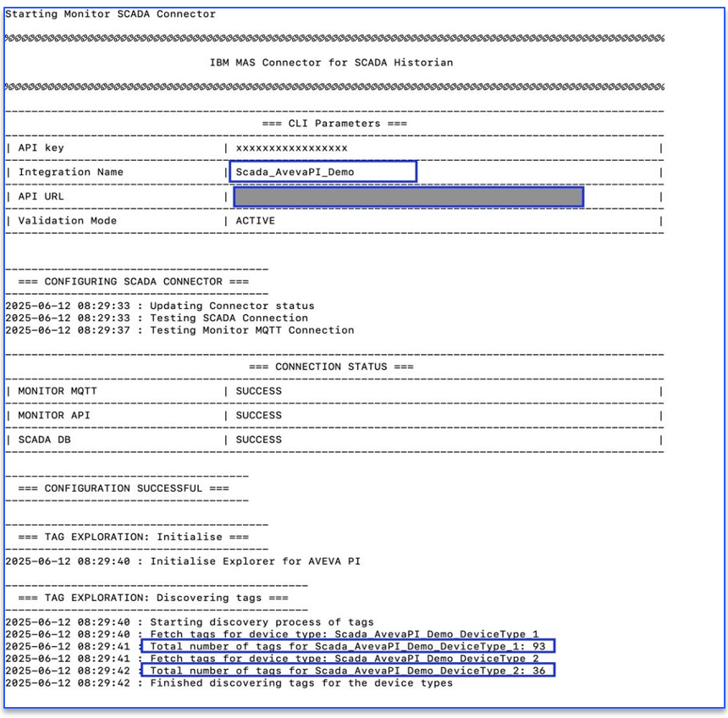Click the 'Initialise Explorer for AVEVA PI' line
The image size is (728, 718).
pyautogui.click(x=183, y=561)
